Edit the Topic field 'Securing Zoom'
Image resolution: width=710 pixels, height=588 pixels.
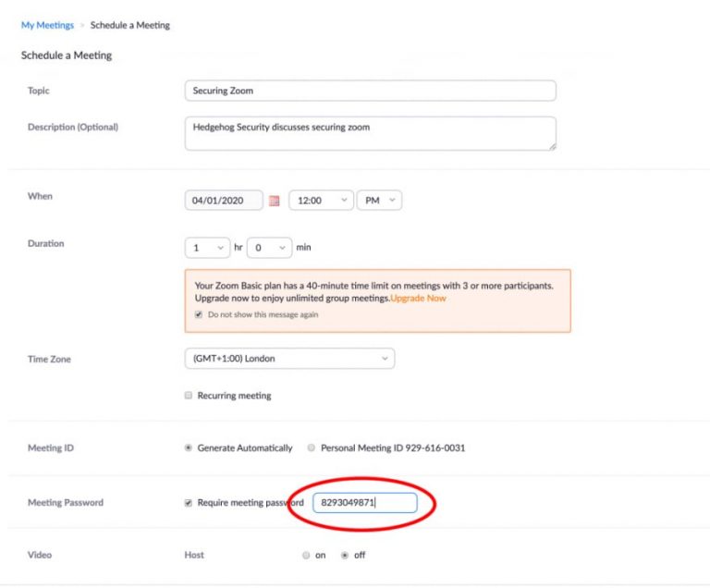click(x=370, y=91)
